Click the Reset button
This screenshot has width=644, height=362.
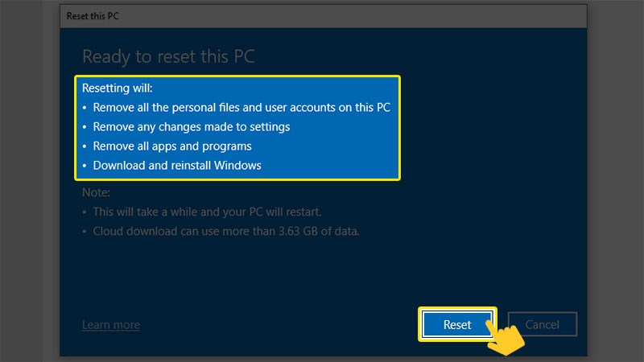(x=457, y=325)
